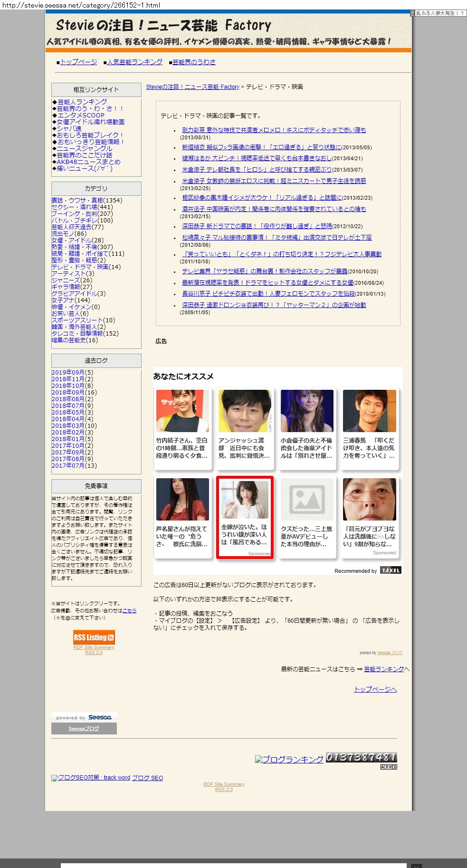Open the 小倉優子の夫 recommendation card

point(307,428)
